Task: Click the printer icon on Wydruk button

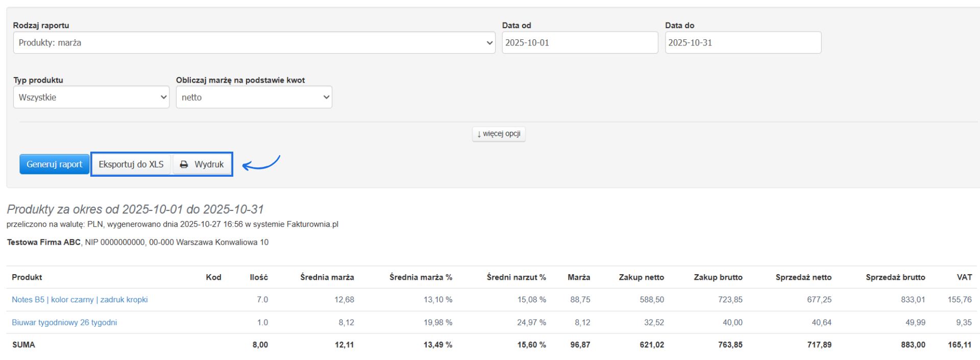Action: coord(184,164)
